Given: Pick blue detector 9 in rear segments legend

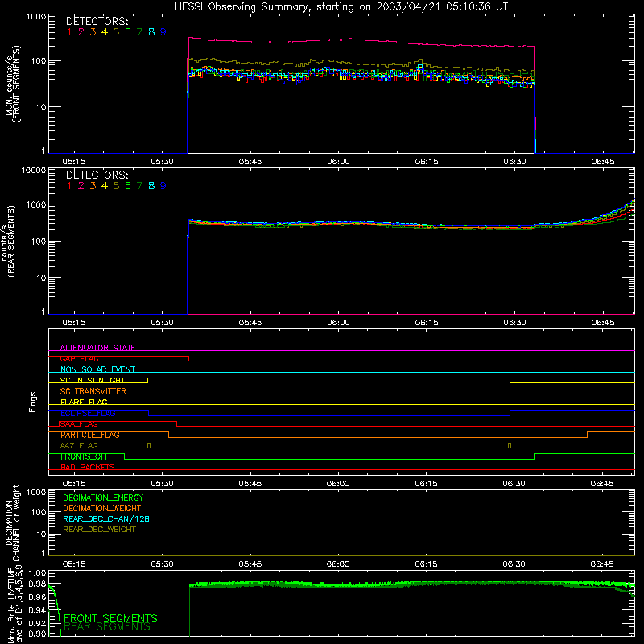Looking at the screenshot, I should (x=163, y=186).
